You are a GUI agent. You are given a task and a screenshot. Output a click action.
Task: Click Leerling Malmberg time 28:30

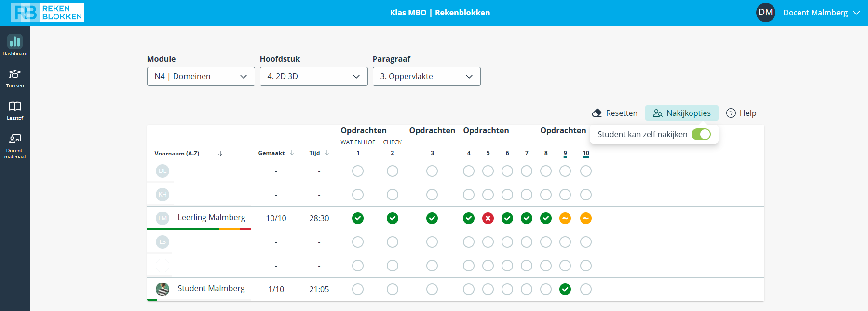319,218
